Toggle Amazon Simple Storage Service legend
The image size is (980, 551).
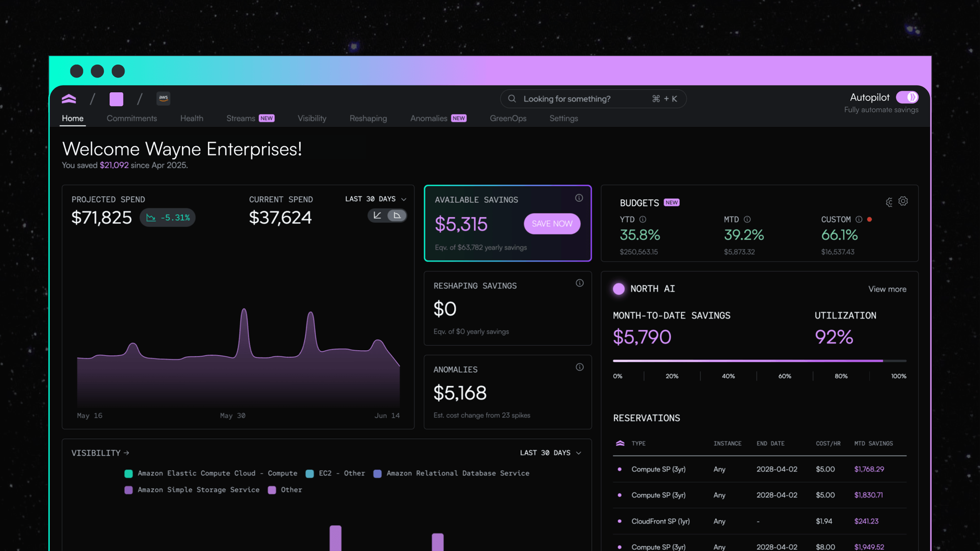click(192, 490)
